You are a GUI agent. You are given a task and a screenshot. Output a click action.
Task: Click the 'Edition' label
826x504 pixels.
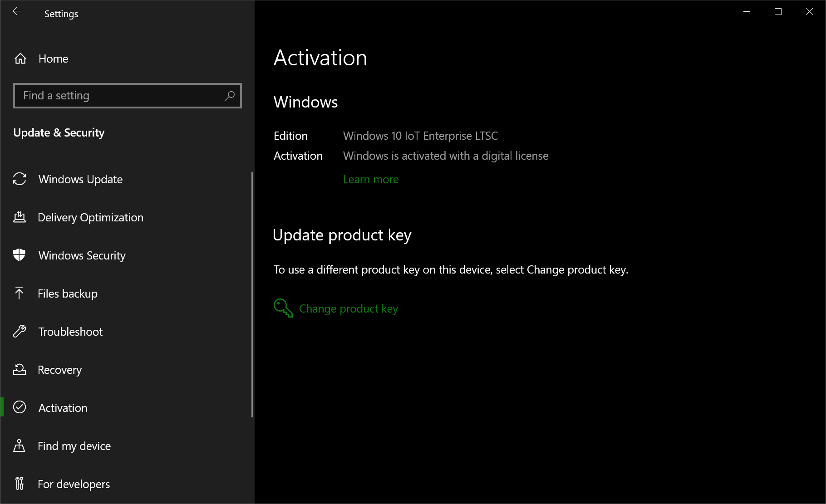pos(290,136)
